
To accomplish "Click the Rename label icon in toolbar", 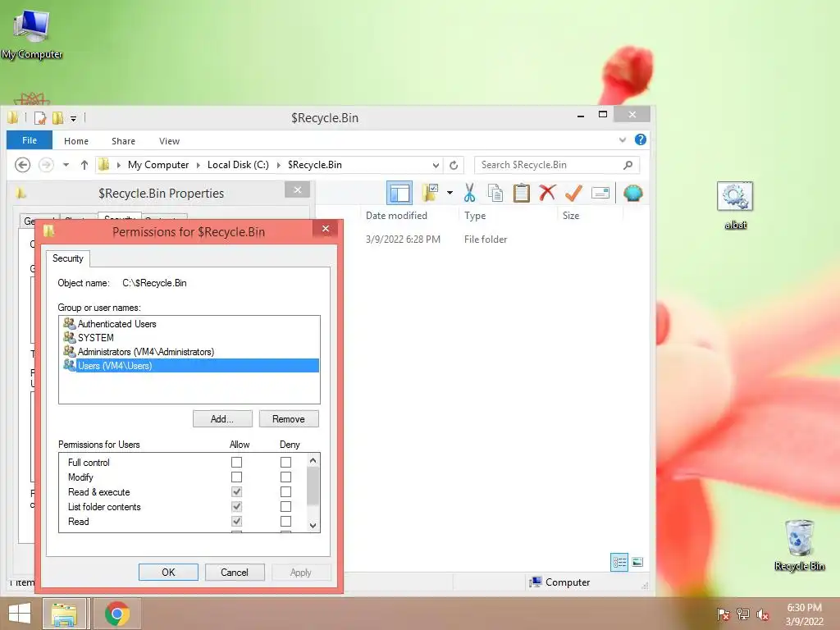I will click(x=600, y=193).
